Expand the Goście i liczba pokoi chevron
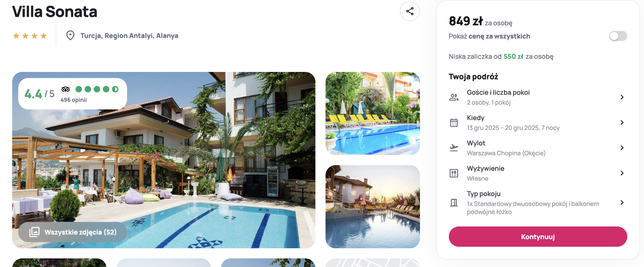The image size is (644, 267). click(622, 97)
